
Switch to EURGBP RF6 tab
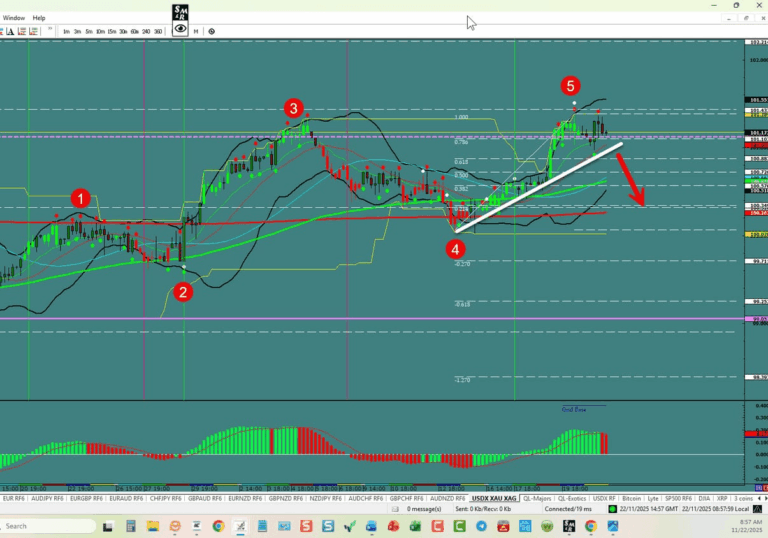click(86, 498)
